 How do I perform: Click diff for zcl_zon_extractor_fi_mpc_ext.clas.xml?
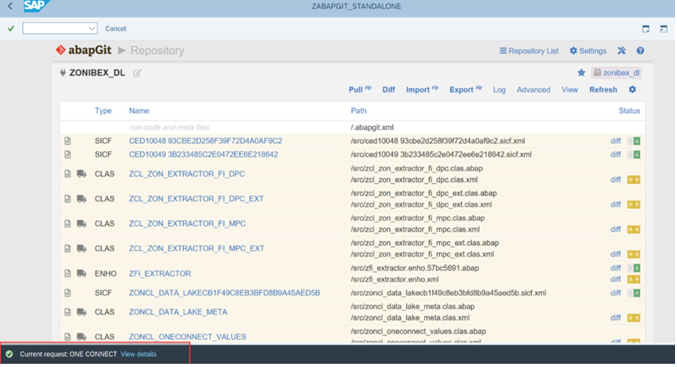coord(615,254)
